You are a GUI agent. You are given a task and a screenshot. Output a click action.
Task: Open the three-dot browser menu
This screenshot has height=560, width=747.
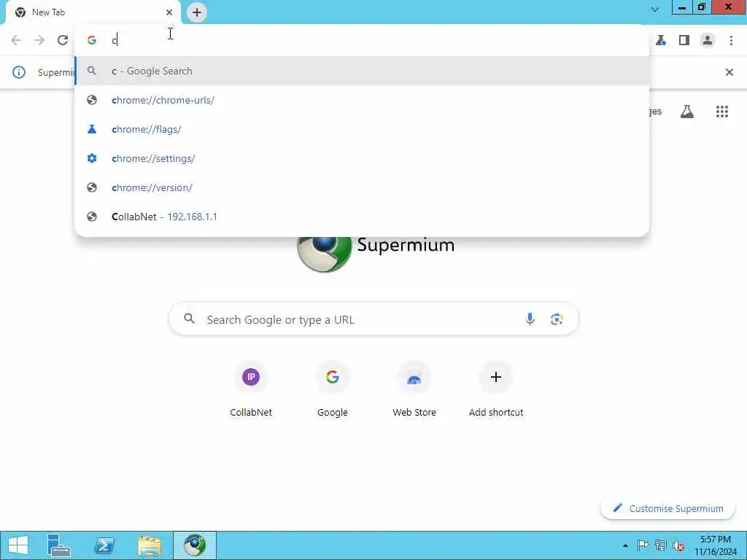(x=731, y=40)
